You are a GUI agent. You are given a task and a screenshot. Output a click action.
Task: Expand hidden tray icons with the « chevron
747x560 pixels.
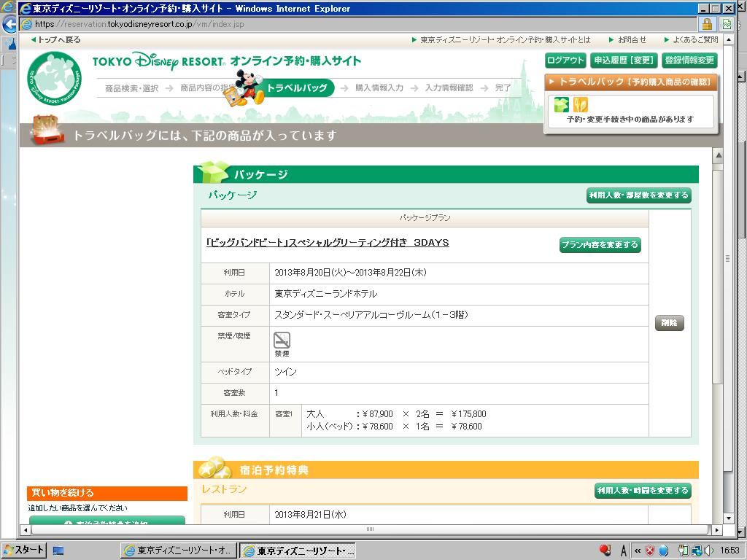point(638,551)
